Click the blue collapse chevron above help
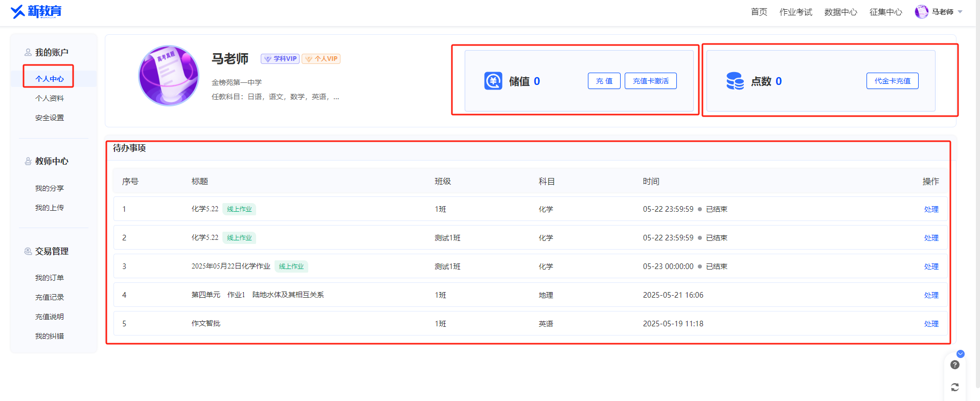Screen dimensions: 980x401 (961, 354)
